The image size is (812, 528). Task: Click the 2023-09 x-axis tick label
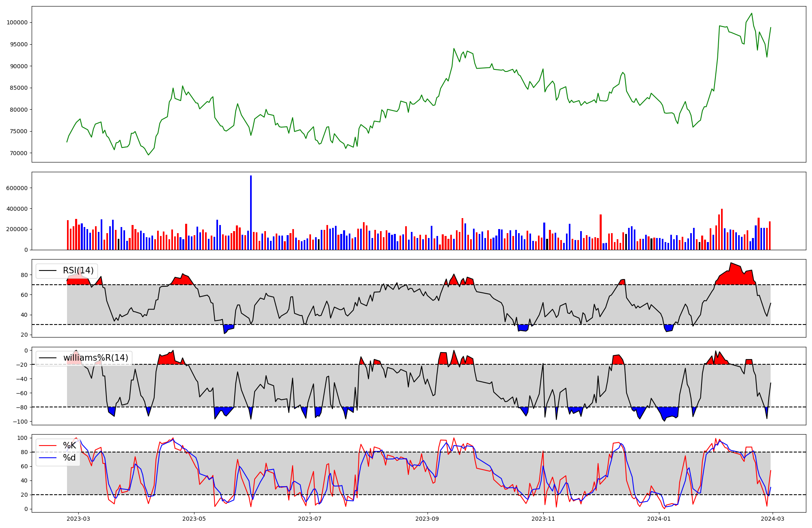click(x=428, y=519)
